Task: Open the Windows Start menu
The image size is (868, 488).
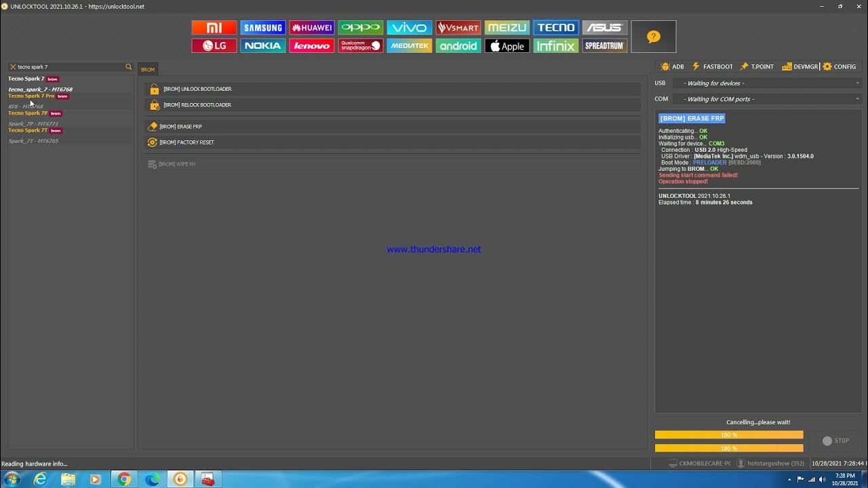Action: pyautogui.click(x=12, y=479)
